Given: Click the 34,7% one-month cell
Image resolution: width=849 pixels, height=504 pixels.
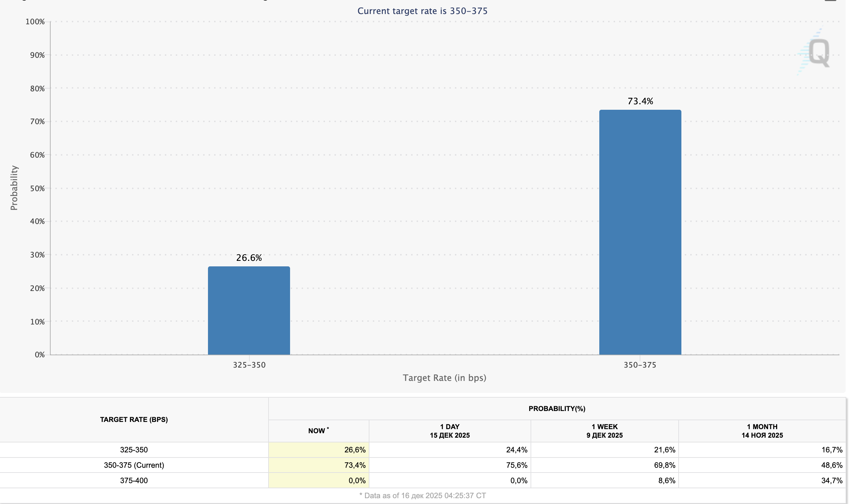Looking at the screenshot, I should point(832,480).
